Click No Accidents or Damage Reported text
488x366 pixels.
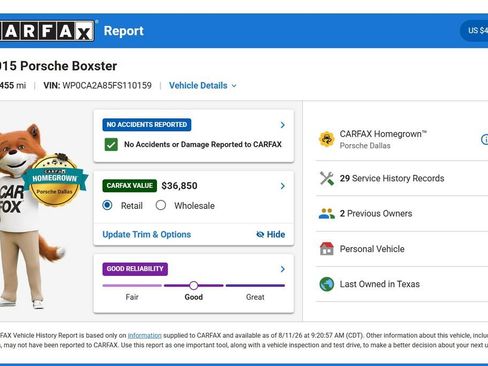coord(203,144)
